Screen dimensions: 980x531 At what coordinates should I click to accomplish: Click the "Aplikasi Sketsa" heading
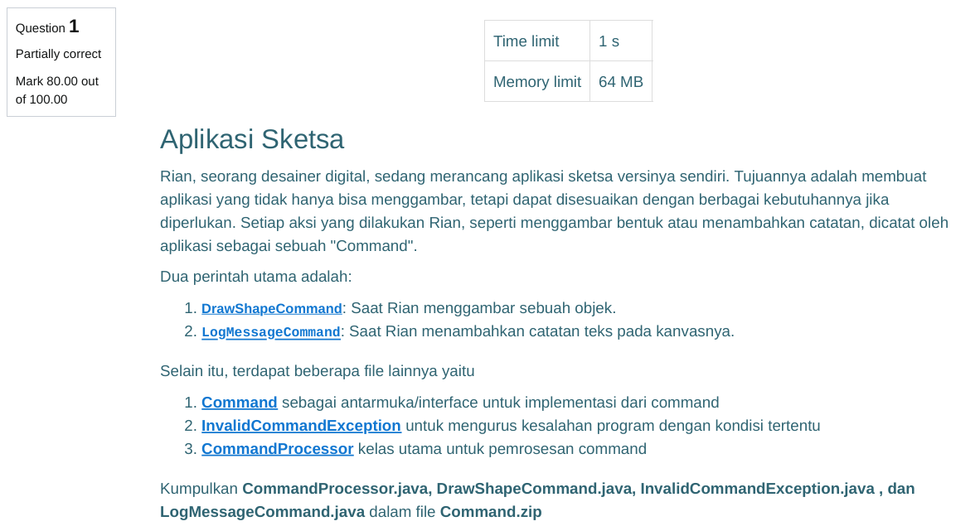tap(251, 139)
